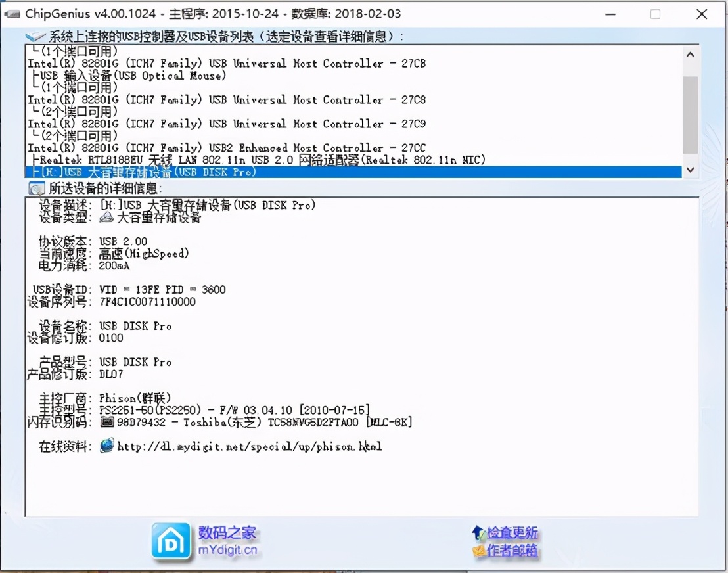Click the device list scrollbar thumb

coord(691,115)
